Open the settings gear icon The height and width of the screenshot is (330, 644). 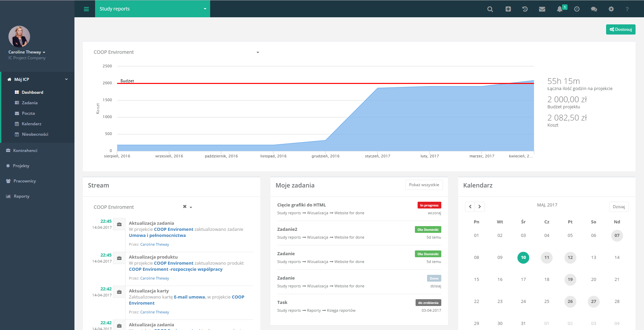point(611,9)
